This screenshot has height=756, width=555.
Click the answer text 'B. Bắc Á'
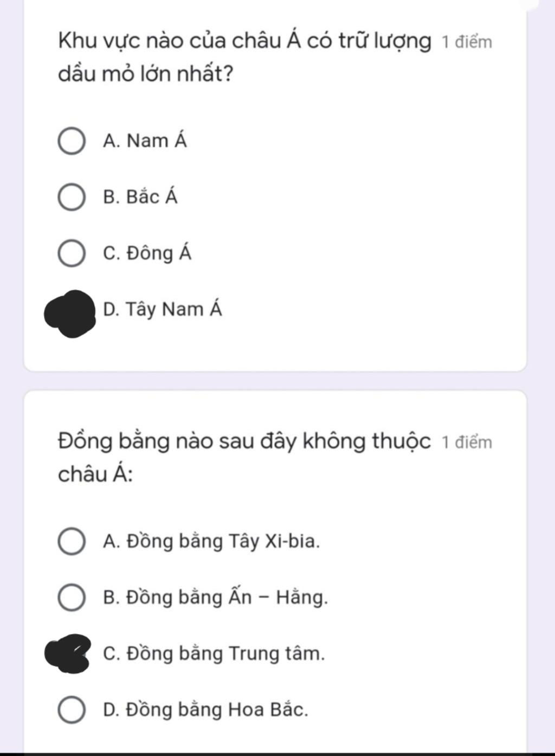coord(140,196)
